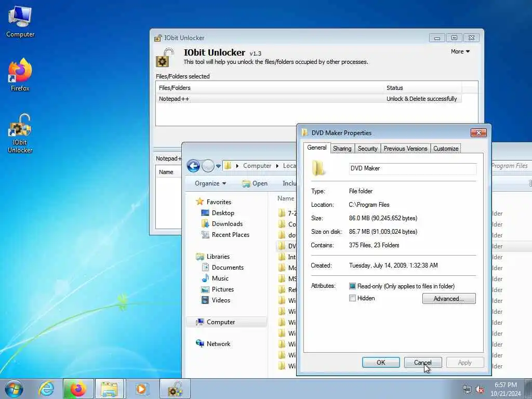Select the Notepad++ row in files list

click(309, 99)
